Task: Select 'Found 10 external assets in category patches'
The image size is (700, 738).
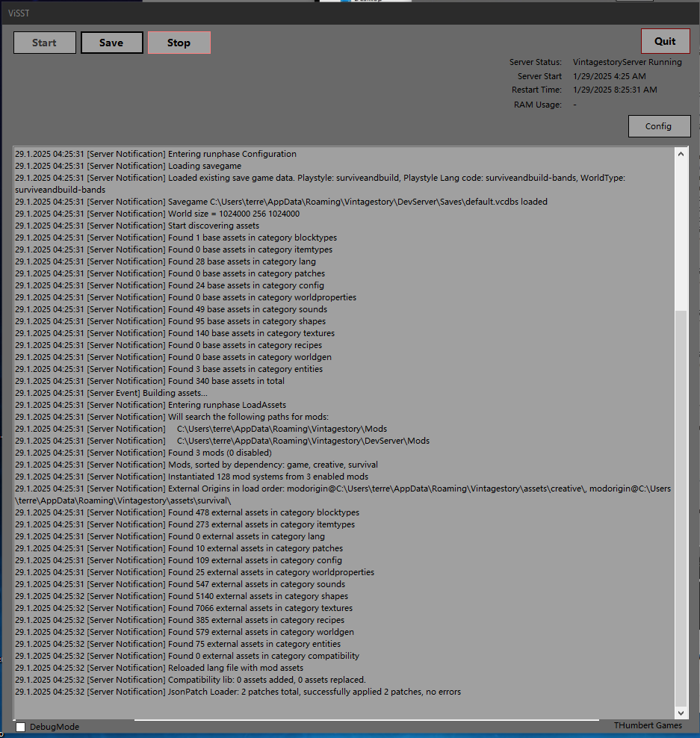Action: [179, 548]
